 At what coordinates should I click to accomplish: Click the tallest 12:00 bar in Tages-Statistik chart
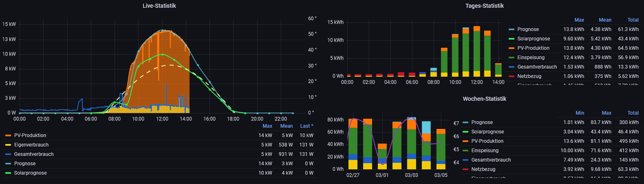[x=476, y=51]
